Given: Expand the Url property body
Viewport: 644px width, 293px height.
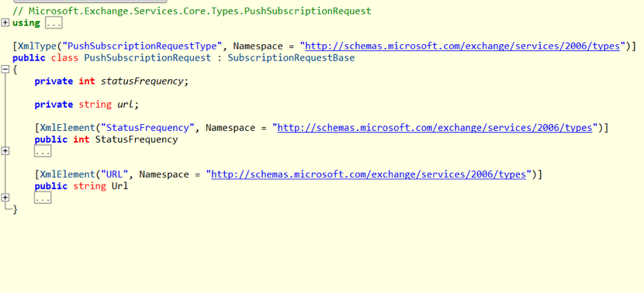Looking at the screenshot, I should [5, 198].
